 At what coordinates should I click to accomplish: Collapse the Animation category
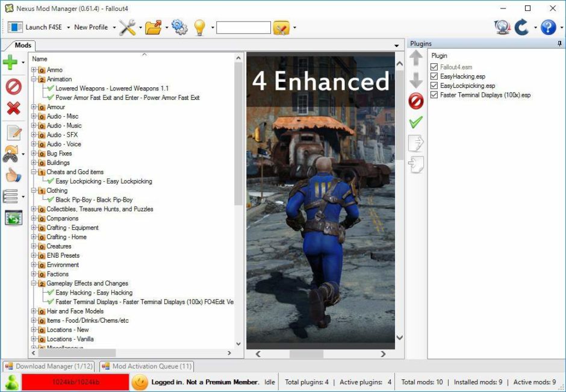34,79
